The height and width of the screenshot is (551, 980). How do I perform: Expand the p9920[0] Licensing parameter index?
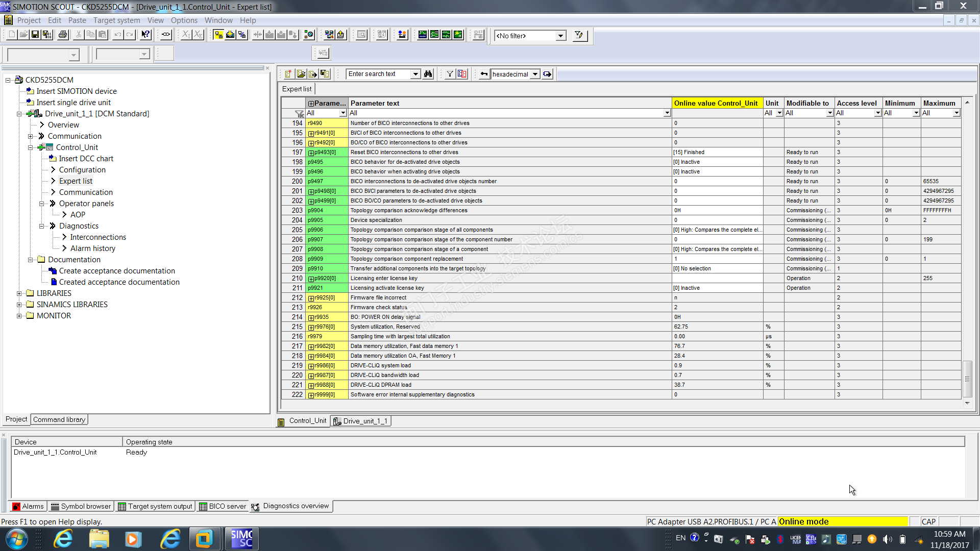(x=311, y=279)
